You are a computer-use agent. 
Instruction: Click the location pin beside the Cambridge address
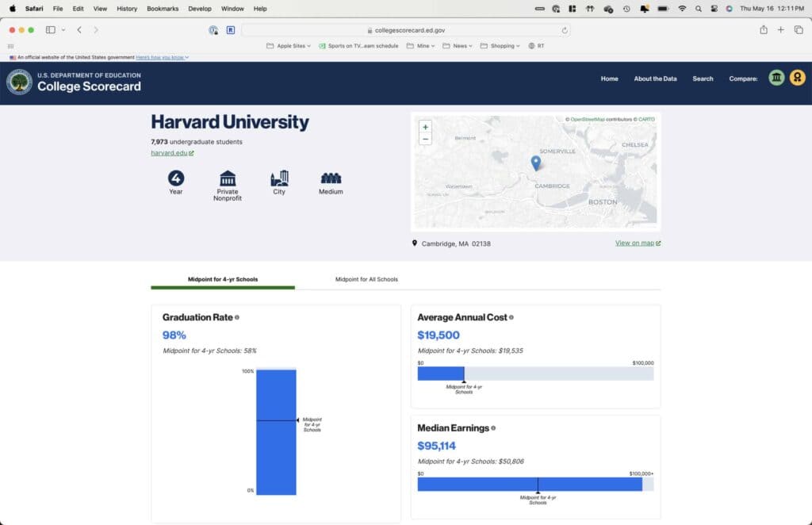pyautogui.click(x=413, y=243)
